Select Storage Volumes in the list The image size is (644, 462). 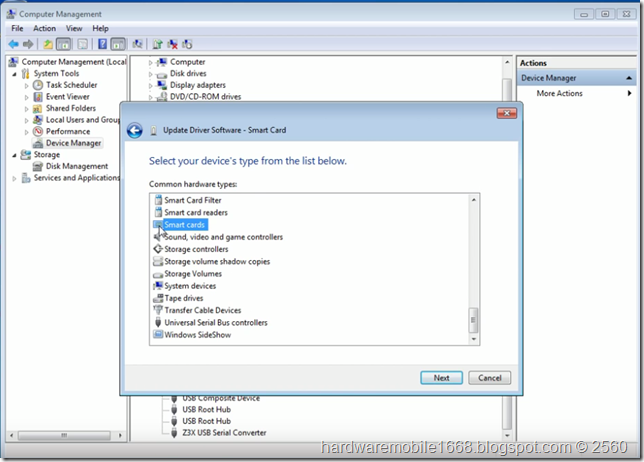[193, 274]
